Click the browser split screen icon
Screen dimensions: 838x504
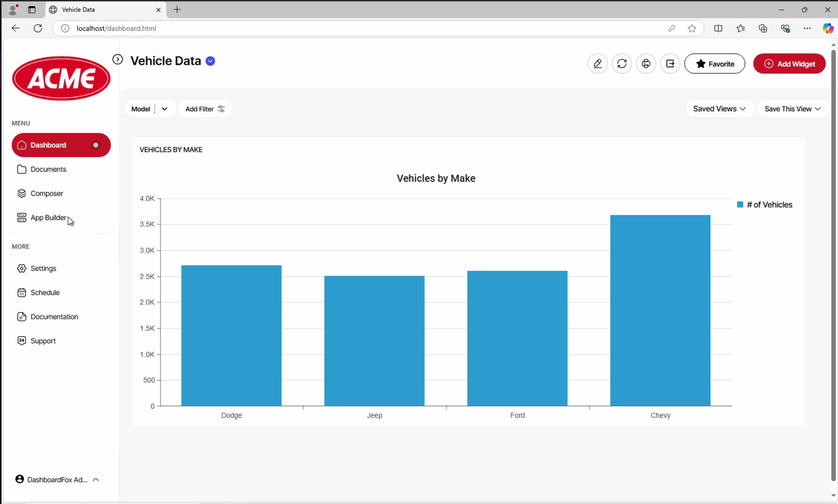(x=718, y=28)
